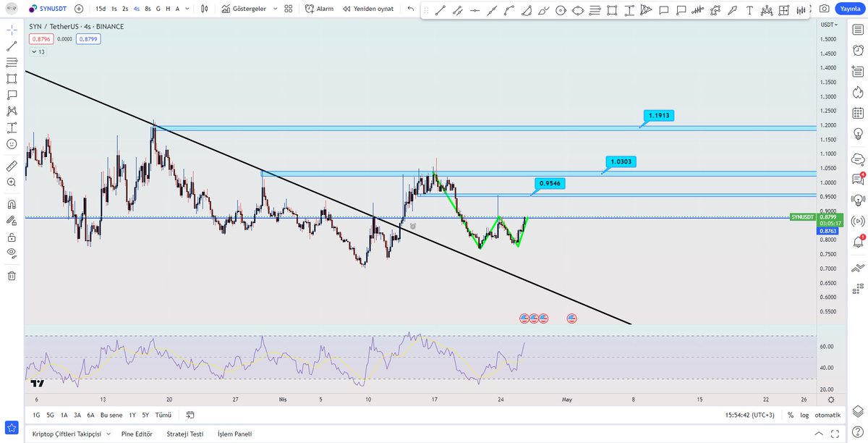The image size is (868, 443).
Task: Pick the text T tool in floating toolbar
Action: coord(749,10)
